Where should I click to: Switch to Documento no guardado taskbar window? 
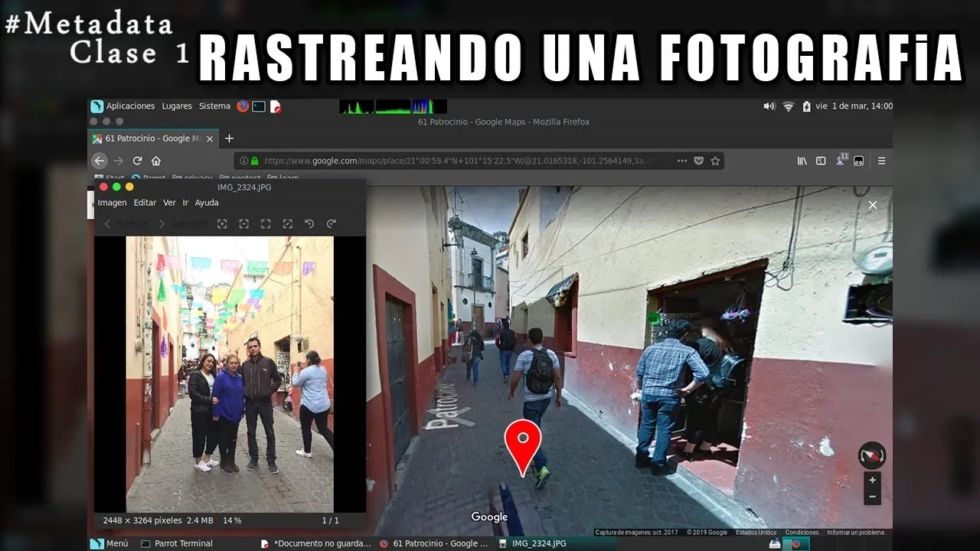316,543
